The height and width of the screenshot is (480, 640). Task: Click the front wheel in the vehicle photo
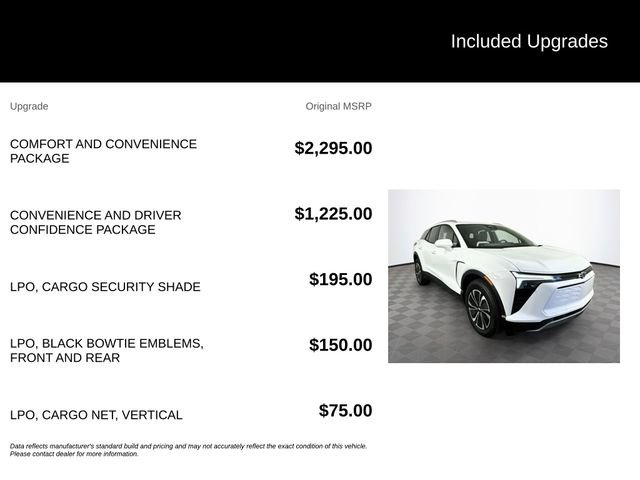click(480, 308)
